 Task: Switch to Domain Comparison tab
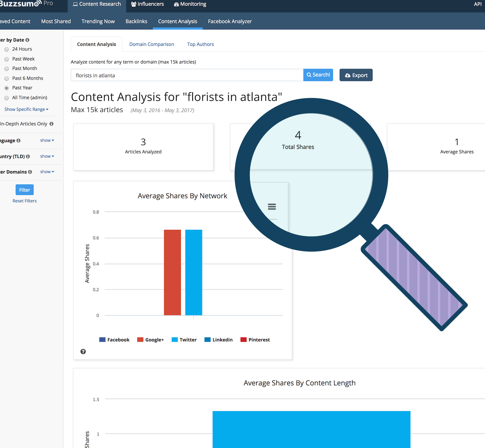tap(152, 44)
